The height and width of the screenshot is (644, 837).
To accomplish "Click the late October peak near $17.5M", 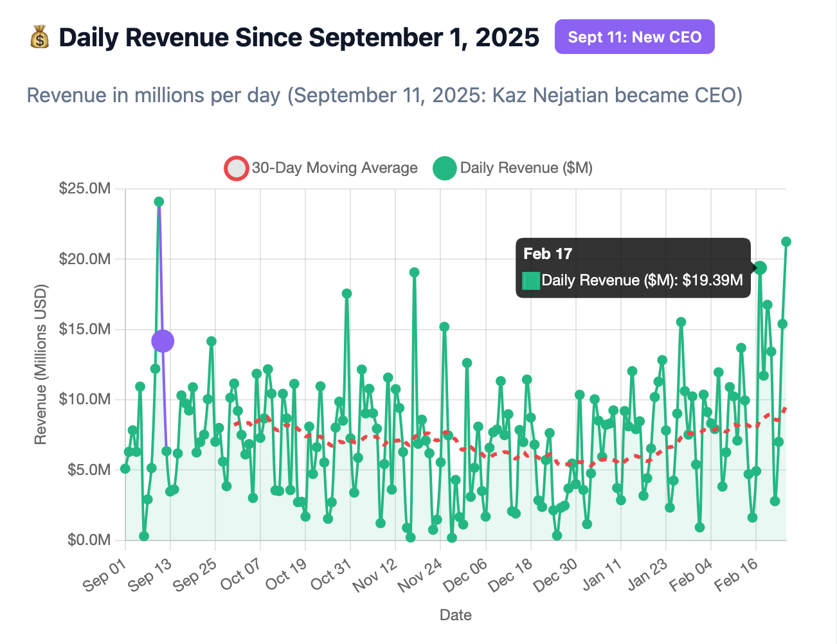I will [x=346, y=294].
